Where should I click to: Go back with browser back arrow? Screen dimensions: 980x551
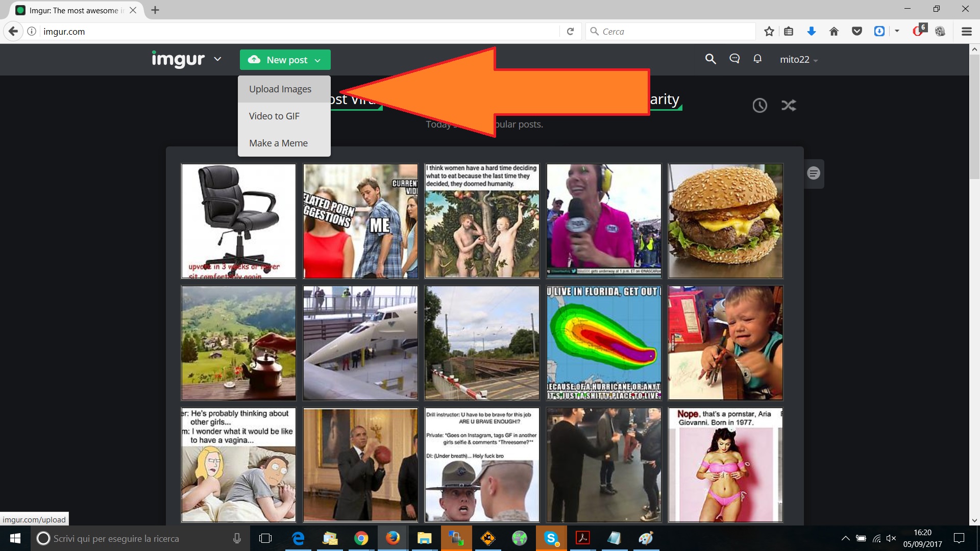coord(13,32)
